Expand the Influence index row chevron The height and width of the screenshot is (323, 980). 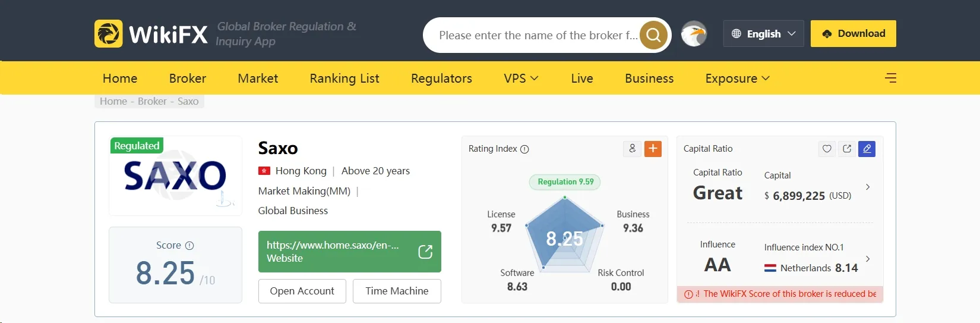point(868,259)
